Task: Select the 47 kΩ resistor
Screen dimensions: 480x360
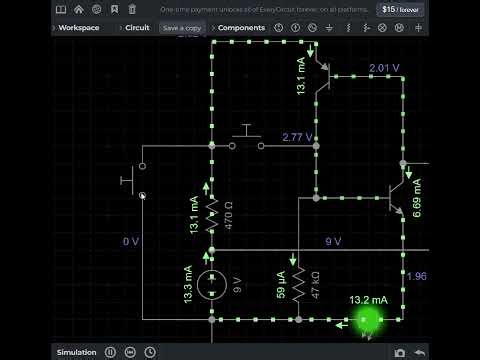Action: pyautogui.click(x=299, y=284)
